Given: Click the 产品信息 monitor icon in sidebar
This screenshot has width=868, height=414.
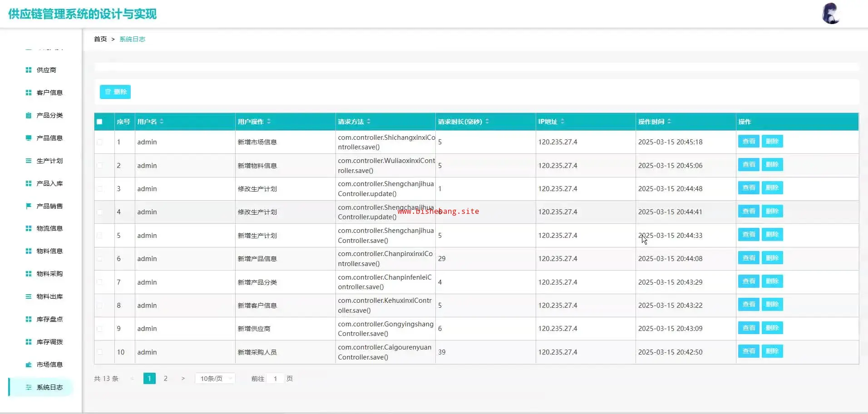Looking at the screenshot, I should (29, 138).
